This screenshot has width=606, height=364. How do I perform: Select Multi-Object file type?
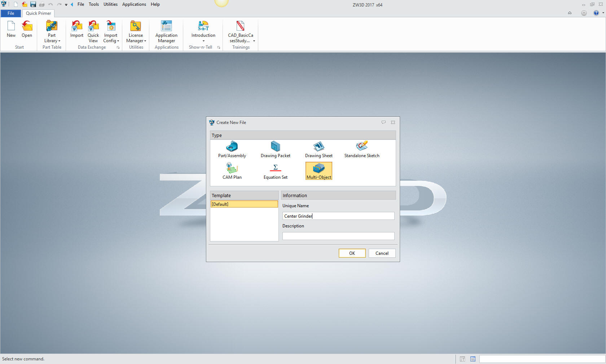coord(319,171)
